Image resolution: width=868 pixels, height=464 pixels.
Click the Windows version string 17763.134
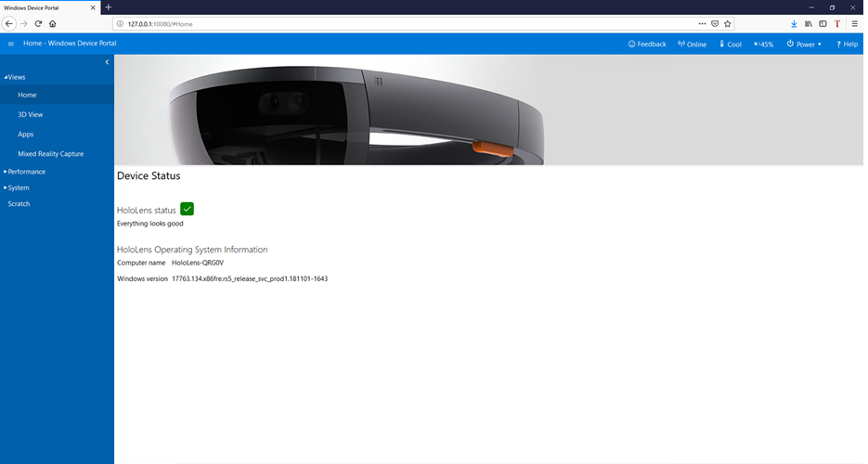tap(250, 278)
